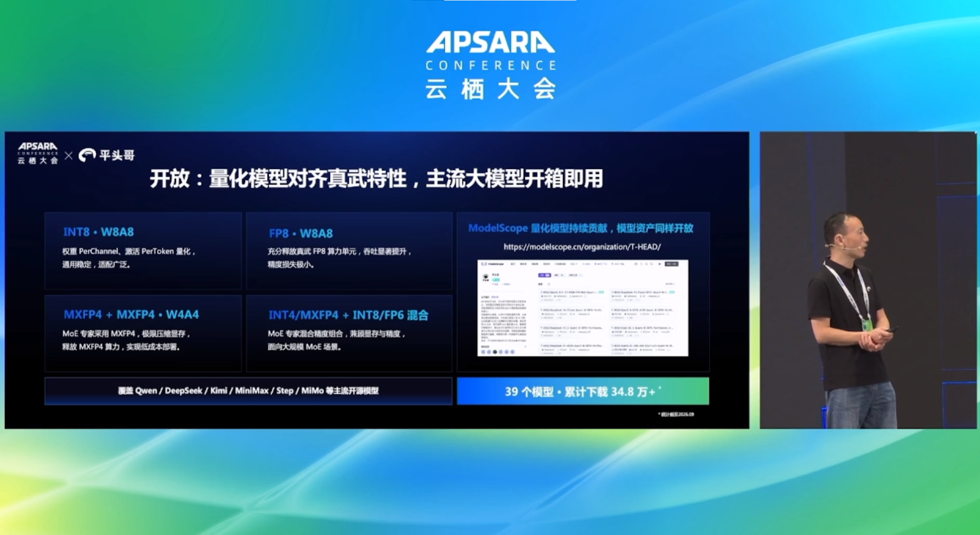Viewport: 980px width, 535px height.
Task: Select the text 释放 MXFP4 算力，实现低成本部署
Action: point(121,347)
